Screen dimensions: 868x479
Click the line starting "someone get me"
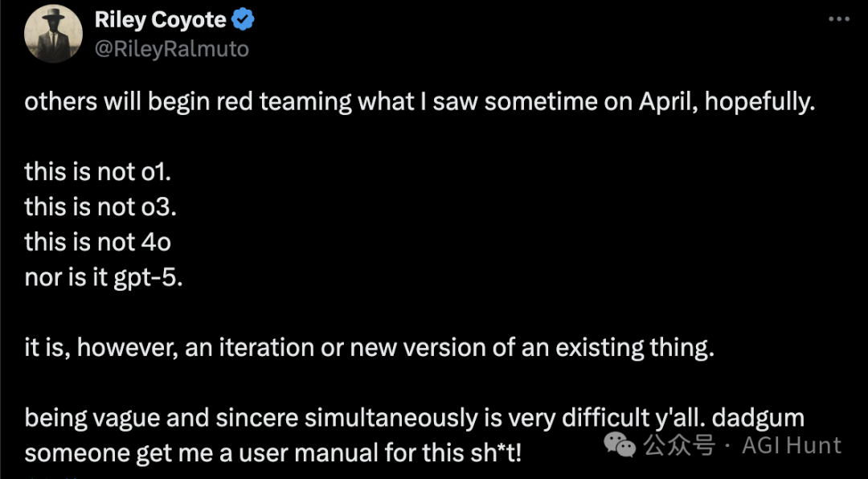click(273, 452)
